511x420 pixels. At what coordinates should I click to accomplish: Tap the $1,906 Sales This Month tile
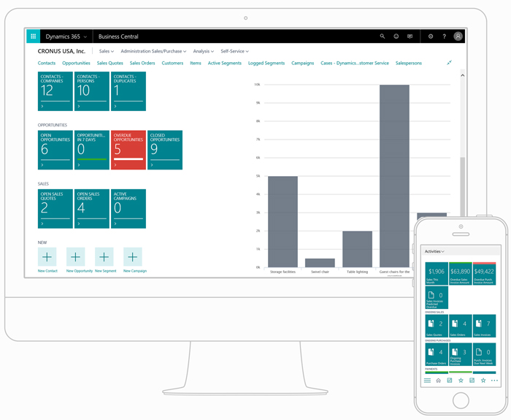(x=437, y=274)
